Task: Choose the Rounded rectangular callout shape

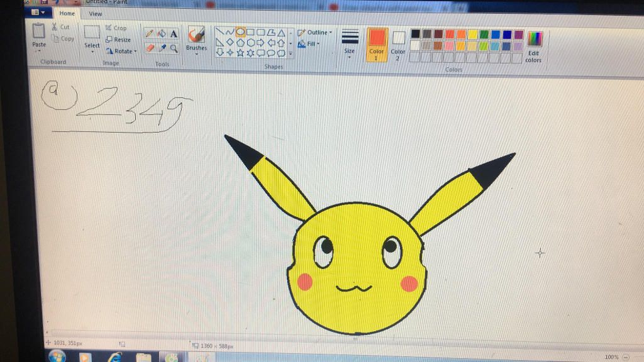Action: [x=261, y=53]
